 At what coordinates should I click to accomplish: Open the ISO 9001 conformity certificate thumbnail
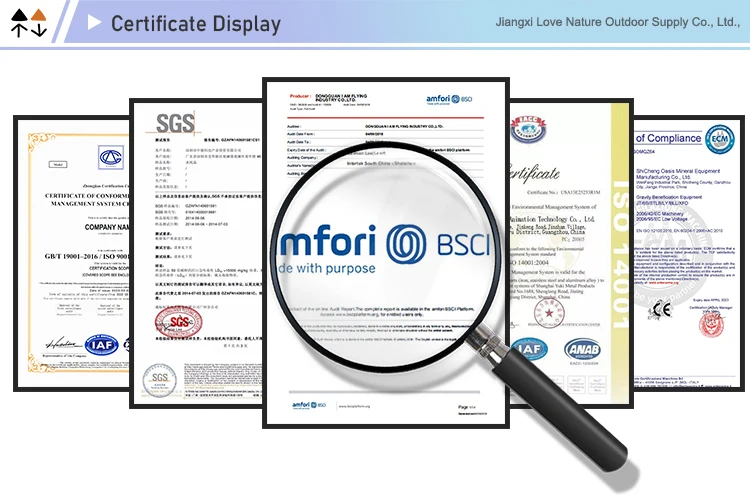pyautogui.click(x=72, y=253)
